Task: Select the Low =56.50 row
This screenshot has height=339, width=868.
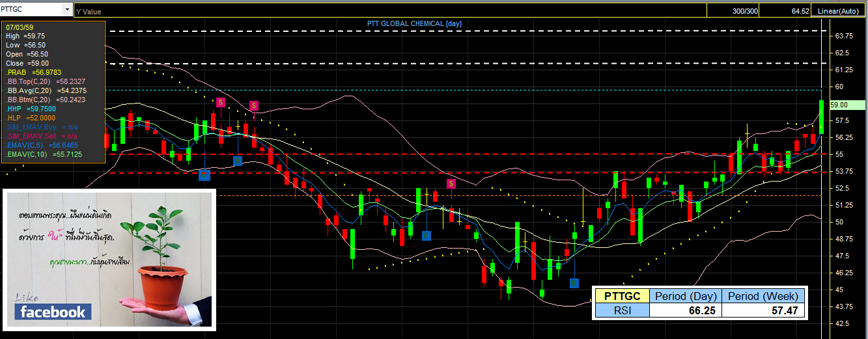Action: [x=25, y=45]
